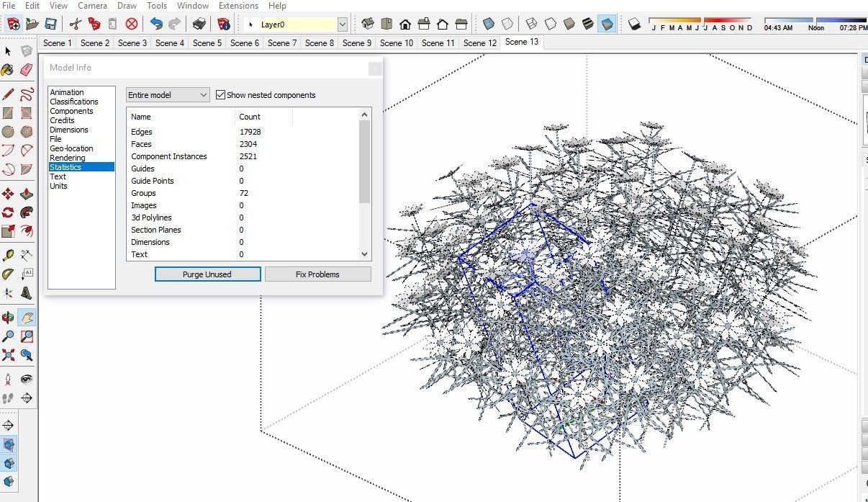Click the Name column header
Screen dimensions: 868x502
(x=181, y=117)
